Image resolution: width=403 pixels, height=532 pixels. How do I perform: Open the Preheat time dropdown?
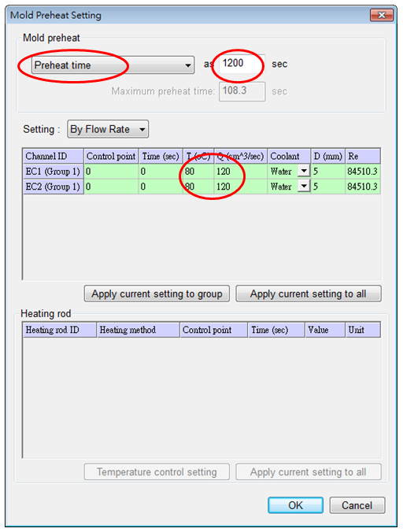pos(113,65)
